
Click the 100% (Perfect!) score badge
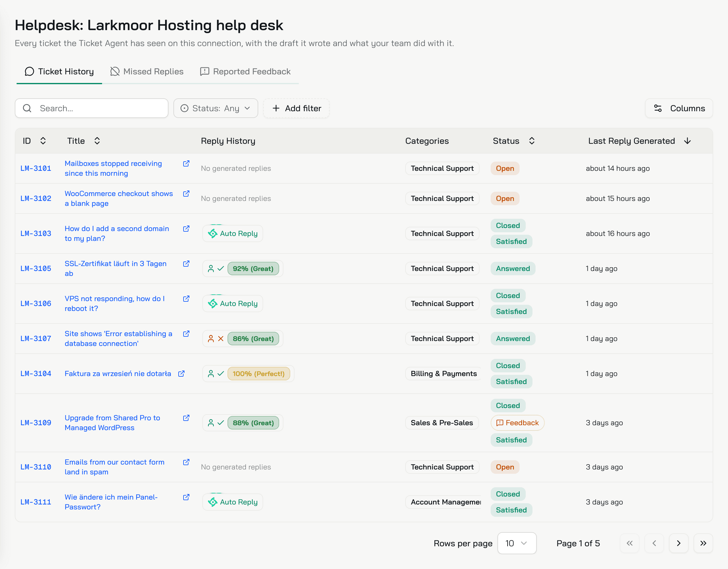pyautogui.click(x=259, y=374)
